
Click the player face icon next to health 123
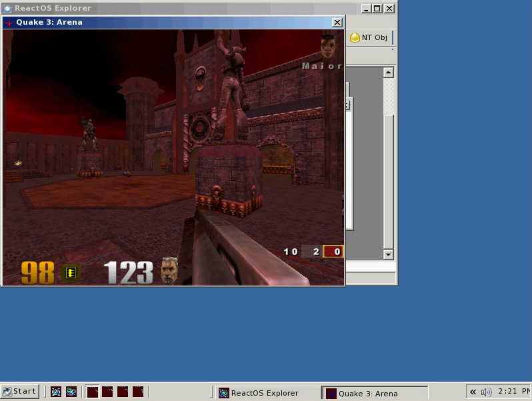coord(169,271)
